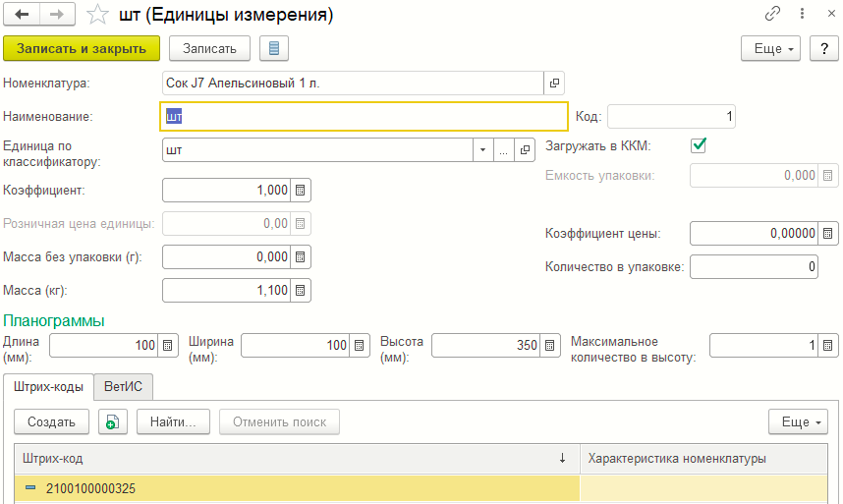Image resolution: width=843 pixels, height=504 pixels.
Task: Open calculator for Масса (кг) field
Action: (301, 291)
